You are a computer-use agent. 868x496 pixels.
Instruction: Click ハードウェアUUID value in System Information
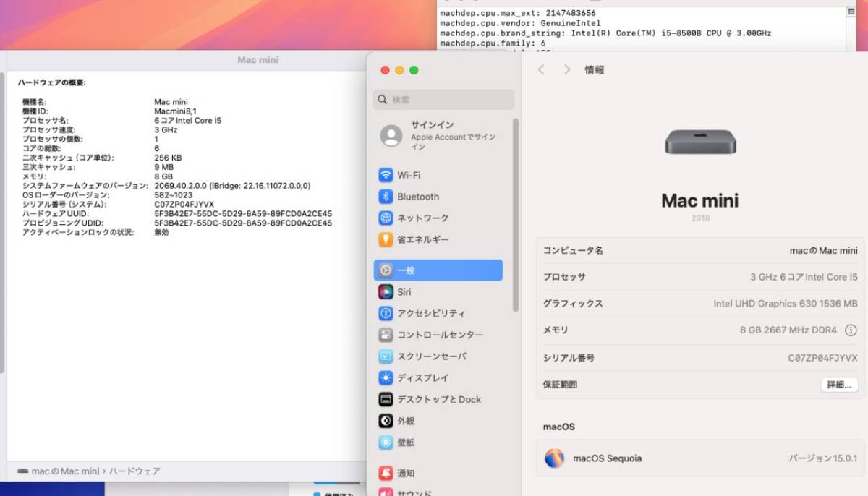pos(243,214)
